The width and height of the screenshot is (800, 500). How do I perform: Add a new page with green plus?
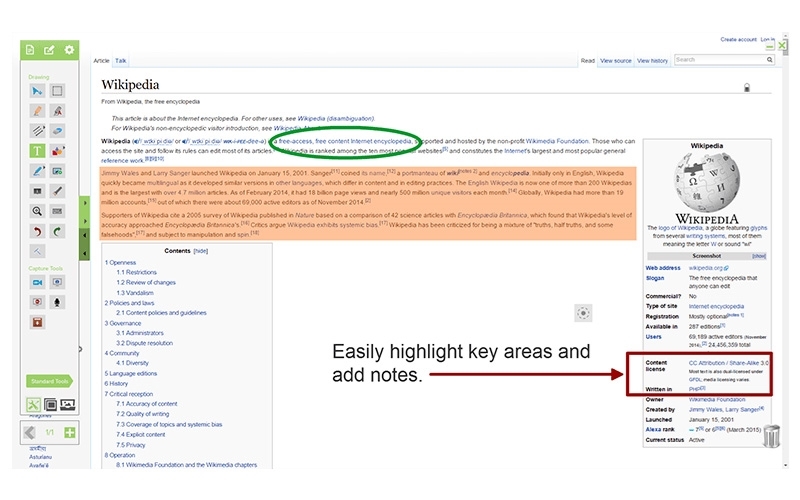point(70,433)
